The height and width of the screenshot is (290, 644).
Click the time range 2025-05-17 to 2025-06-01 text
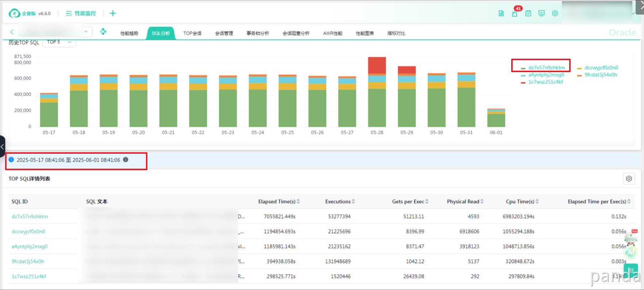[x=68, y=160]
